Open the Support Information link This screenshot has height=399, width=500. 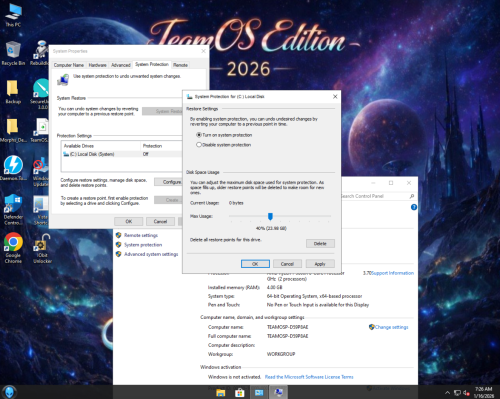pos(393,273)
